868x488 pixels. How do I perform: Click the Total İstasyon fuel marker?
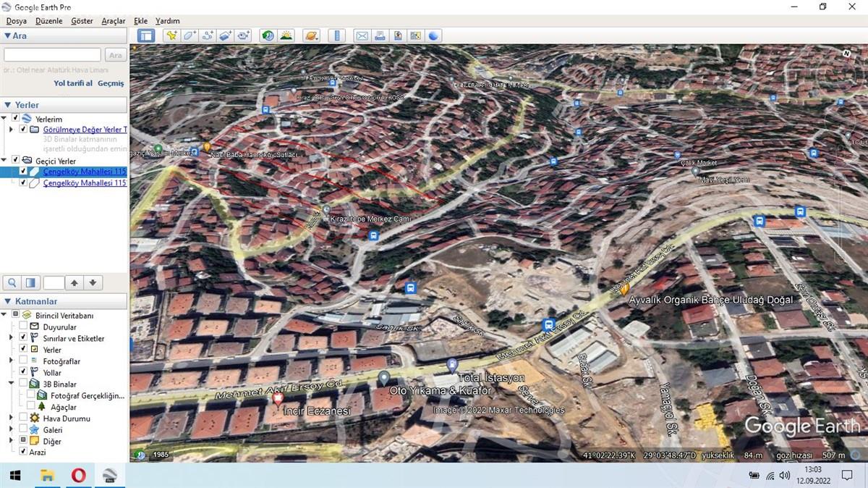453,365
